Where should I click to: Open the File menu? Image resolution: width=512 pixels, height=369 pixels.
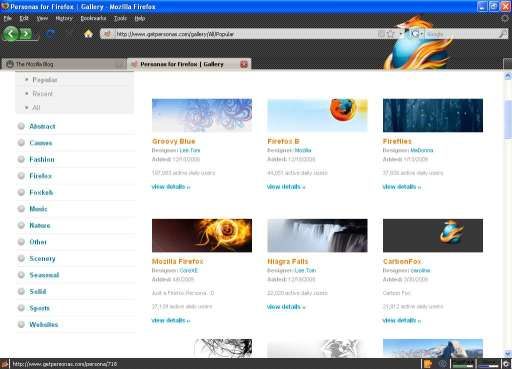click(8, 18)
